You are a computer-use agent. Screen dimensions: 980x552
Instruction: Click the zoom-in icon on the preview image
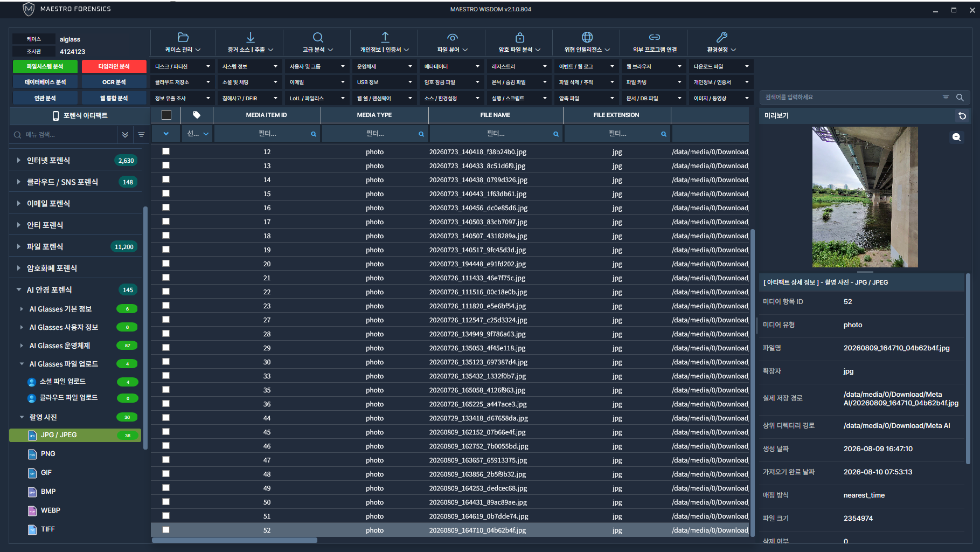click(x=957, y=137)
